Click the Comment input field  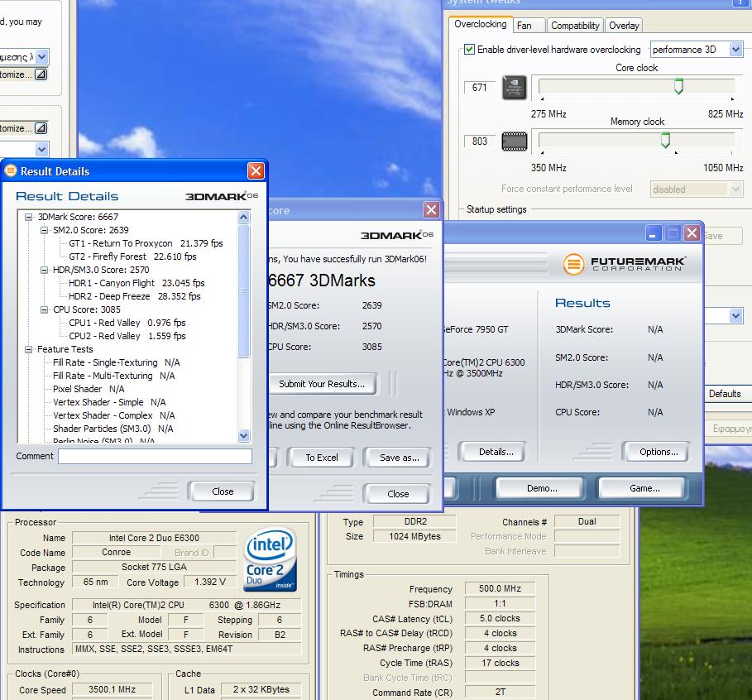tap(155, 456)
